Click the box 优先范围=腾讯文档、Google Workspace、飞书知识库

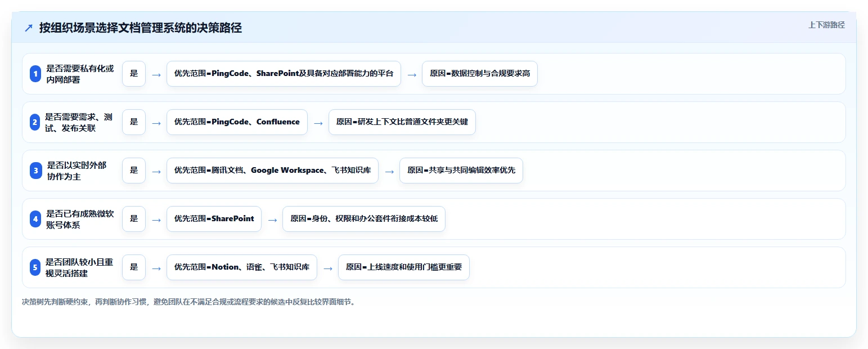pos(272,171)
